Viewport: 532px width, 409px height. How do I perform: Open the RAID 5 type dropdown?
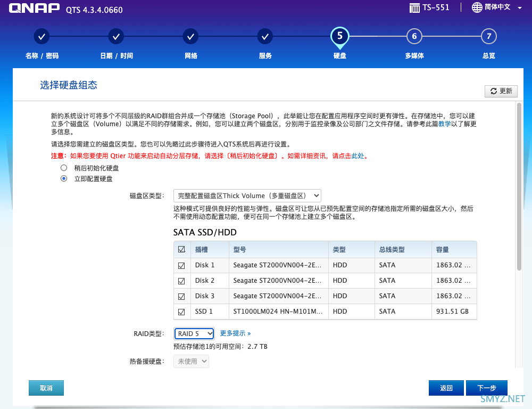tap(194, 333)
